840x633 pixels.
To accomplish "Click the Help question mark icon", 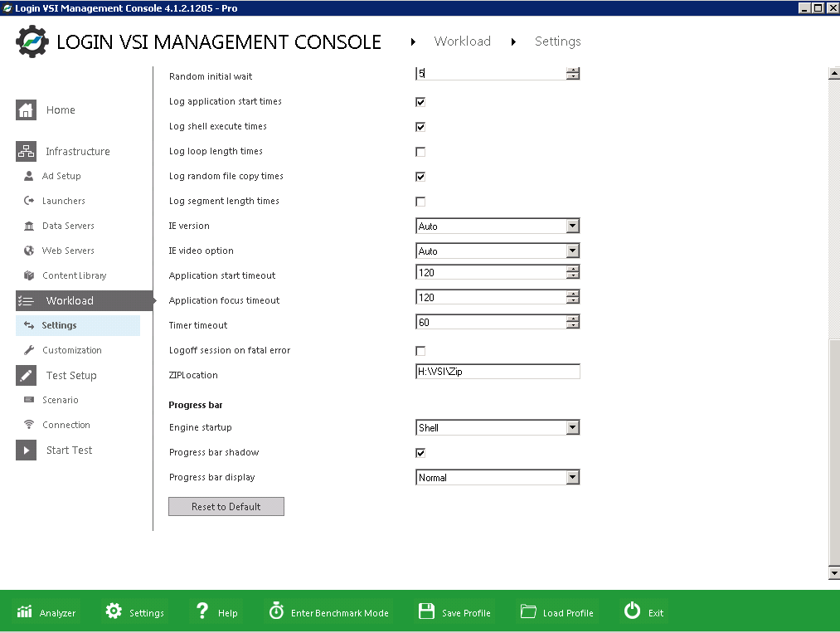I will pyautogui.click(x=202, y=611).
